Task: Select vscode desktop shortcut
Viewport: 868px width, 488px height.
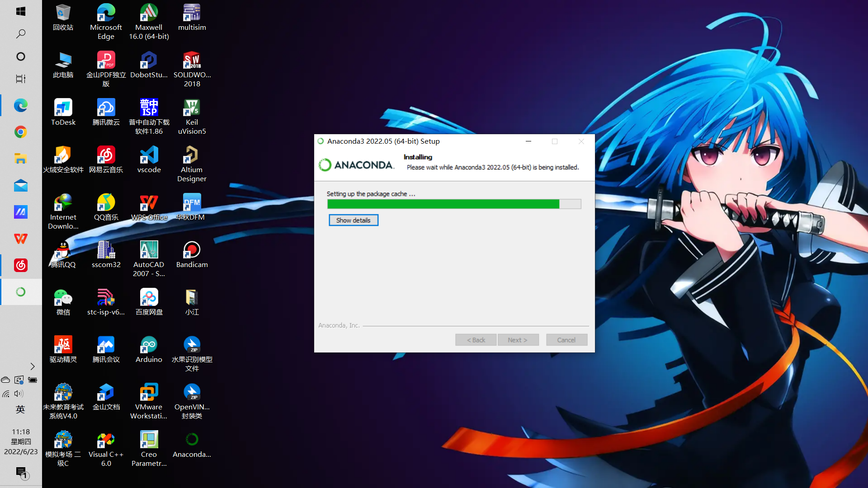Action: 149,160
